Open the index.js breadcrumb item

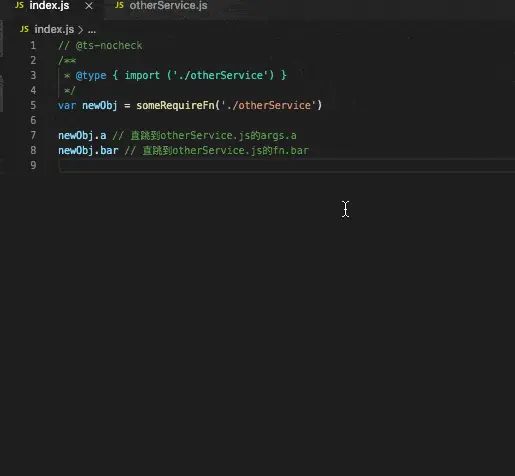tap(54, 29)
